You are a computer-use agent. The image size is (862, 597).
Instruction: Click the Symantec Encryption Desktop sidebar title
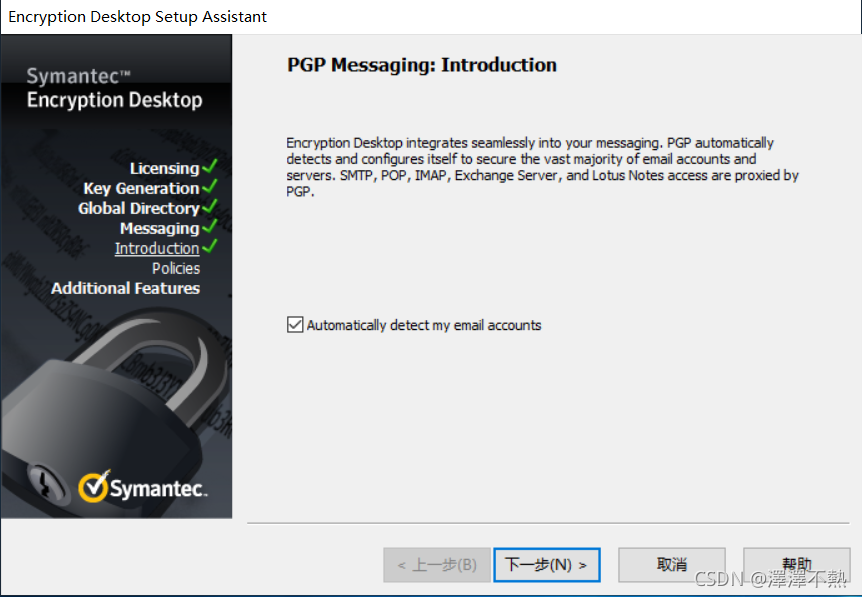[x=114, y=89]
